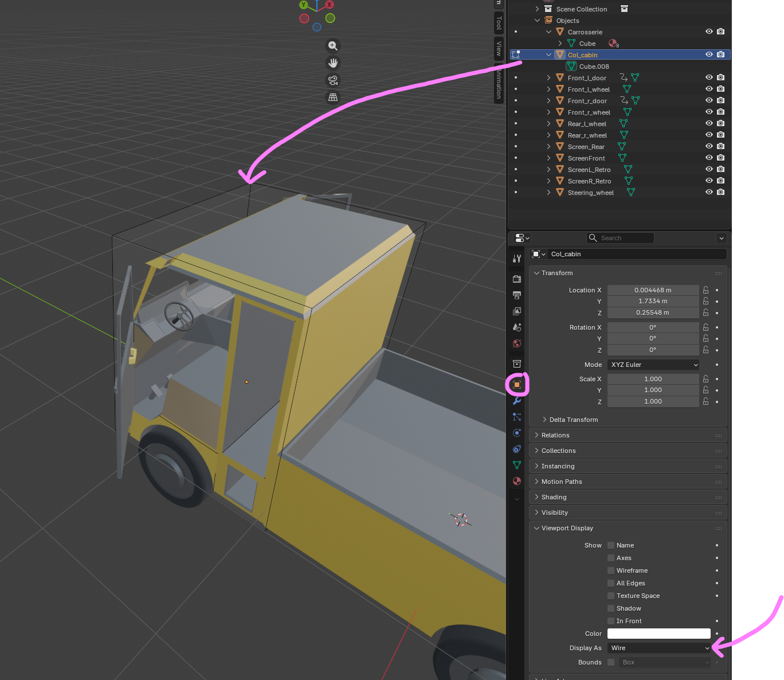The image size is (784, 680).
Task: Select the Animation sidebar tab
Action: [x=499, y=83]
